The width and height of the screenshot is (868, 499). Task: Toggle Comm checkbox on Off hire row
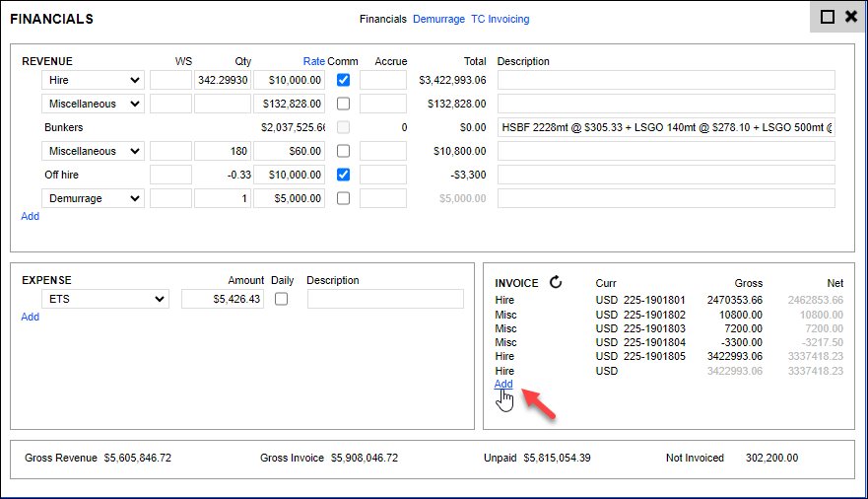343,175
